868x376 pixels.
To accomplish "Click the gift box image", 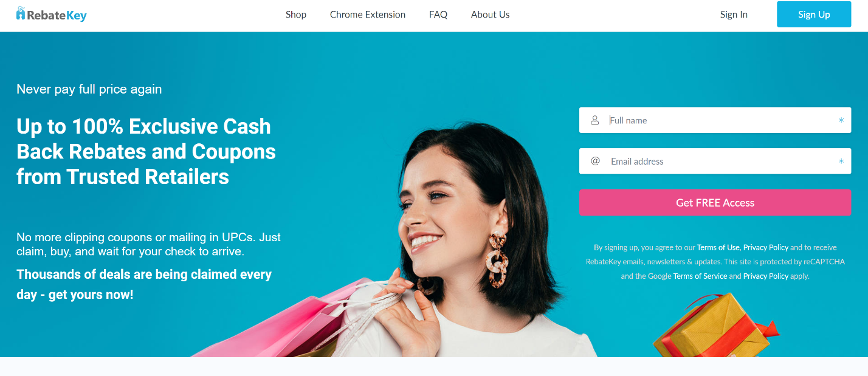I will (714, 326).
